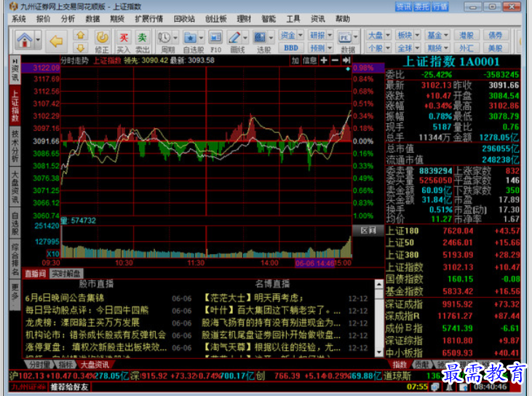The image size is (532, 396).
Task: Open the 创业板 menu
Action: tap(216, 19)
